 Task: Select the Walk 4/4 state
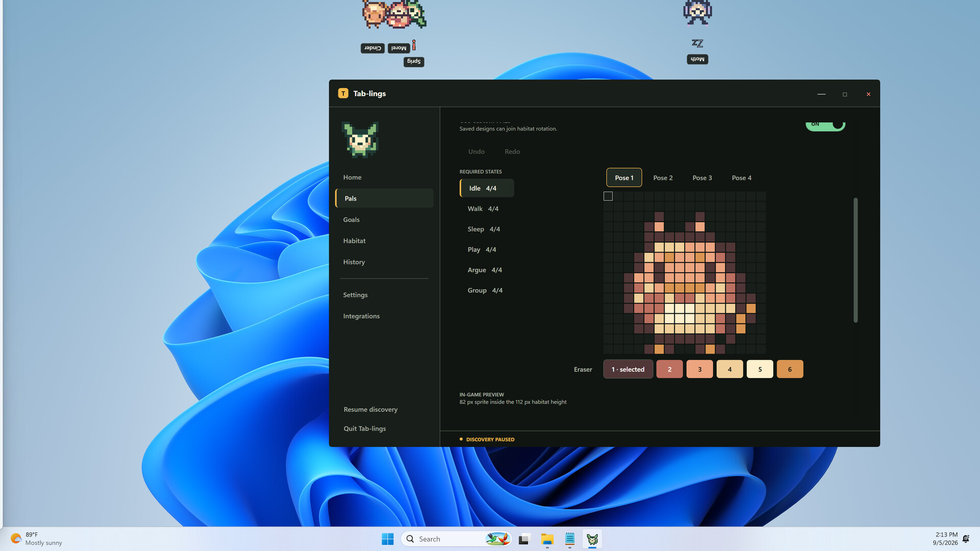point(483,209)
